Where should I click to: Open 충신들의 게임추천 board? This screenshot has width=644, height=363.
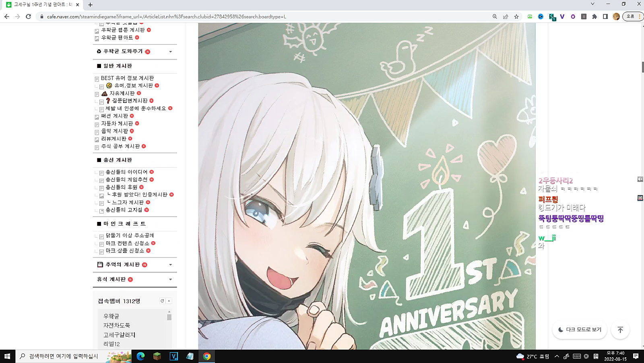point(126,180)
